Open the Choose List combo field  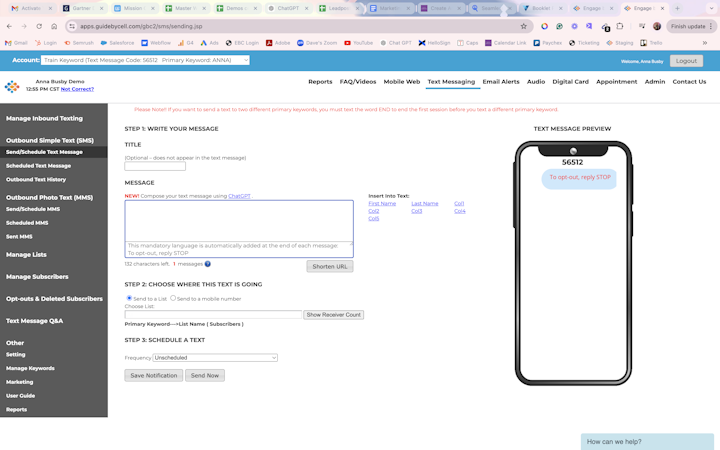coord(213,315)
